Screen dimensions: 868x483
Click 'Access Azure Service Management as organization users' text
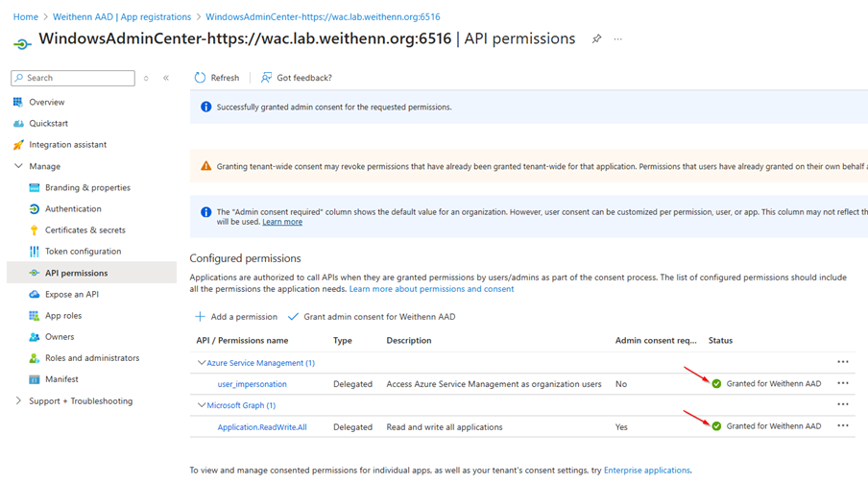point(494,384)
